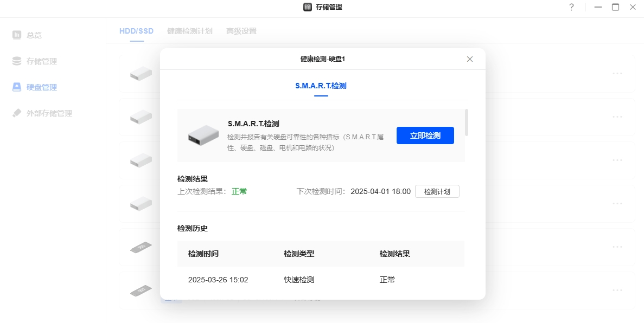This screenshot has height=323, width=644.
Task: Click the 外部存储管理 USB icon
Action: point(16,113)
